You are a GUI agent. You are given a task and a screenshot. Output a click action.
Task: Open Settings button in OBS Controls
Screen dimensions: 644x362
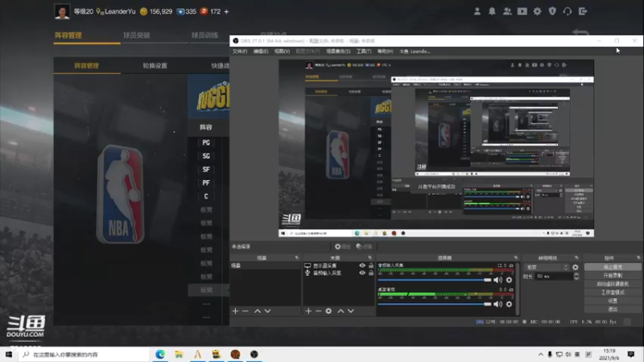pyautogui.click(x=613, y=301)
